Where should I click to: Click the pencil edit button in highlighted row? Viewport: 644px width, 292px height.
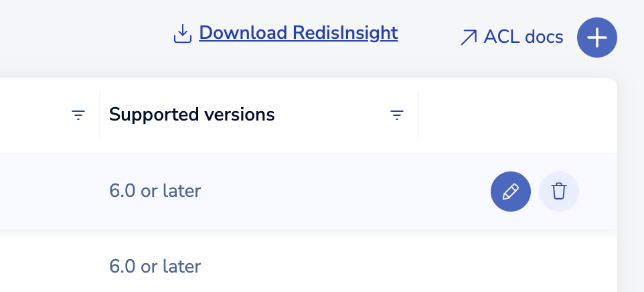tap(510, 192)
